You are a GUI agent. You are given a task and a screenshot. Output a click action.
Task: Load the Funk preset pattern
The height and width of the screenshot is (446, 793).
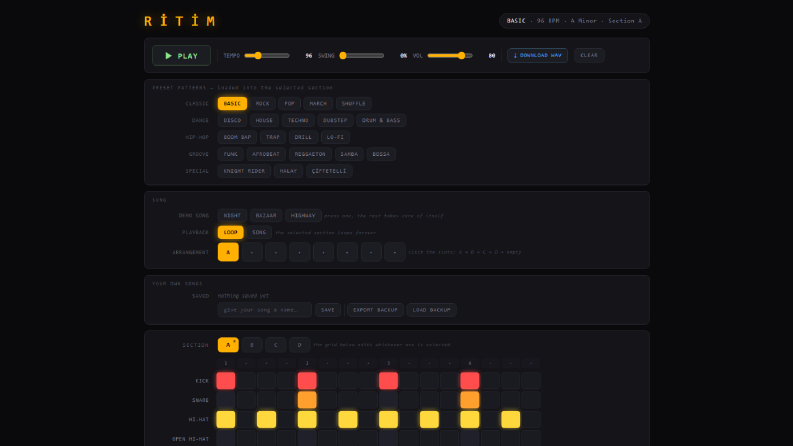point(231,154)
